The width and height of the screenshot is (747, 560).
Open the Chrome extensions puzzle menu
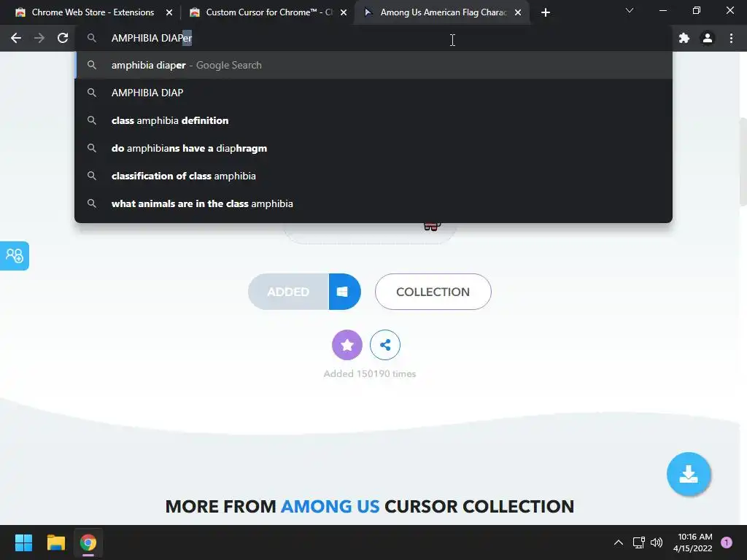point(684,38)
